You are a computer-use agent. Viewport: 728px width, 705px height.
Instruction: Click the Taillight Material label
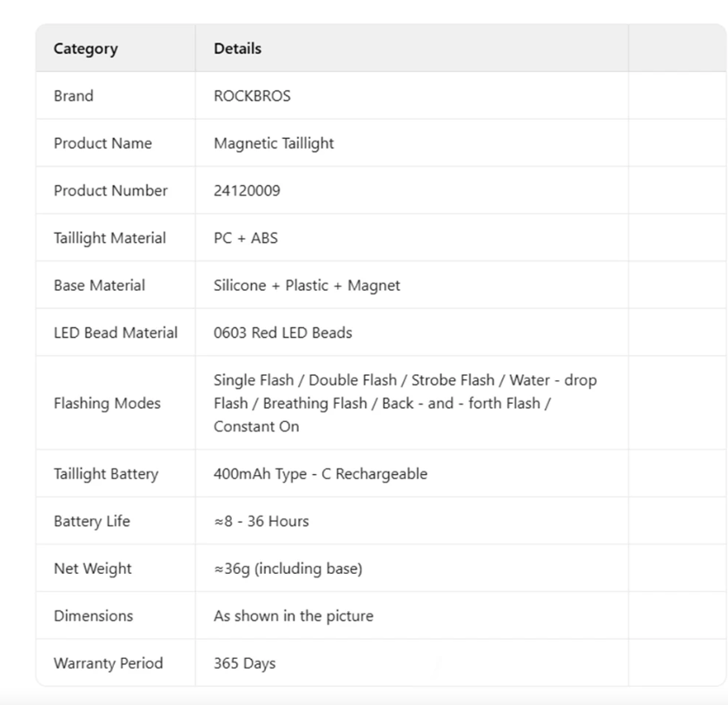point(109,238)
